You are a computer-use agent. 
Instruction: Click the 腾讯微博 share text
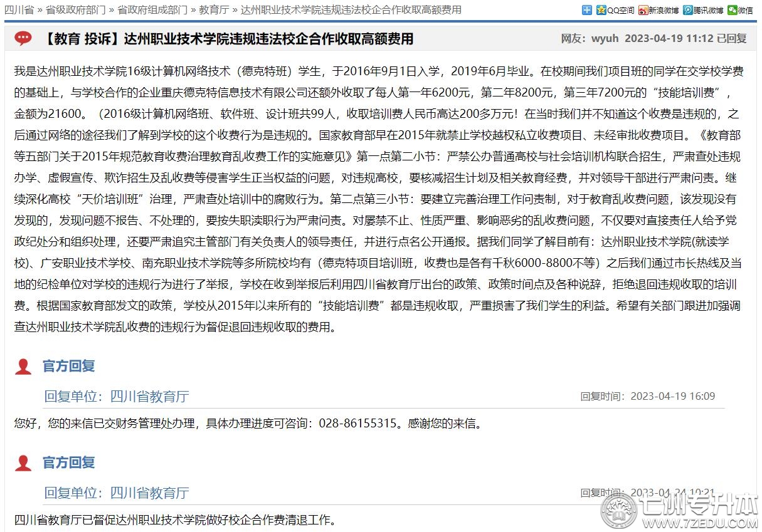(x=709, y=11)
